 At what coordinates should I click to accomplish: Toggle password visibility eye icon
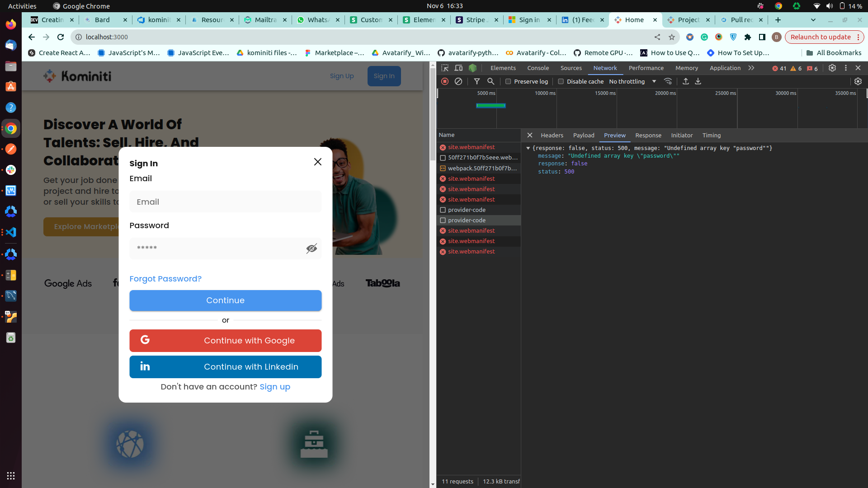(311, 249)
